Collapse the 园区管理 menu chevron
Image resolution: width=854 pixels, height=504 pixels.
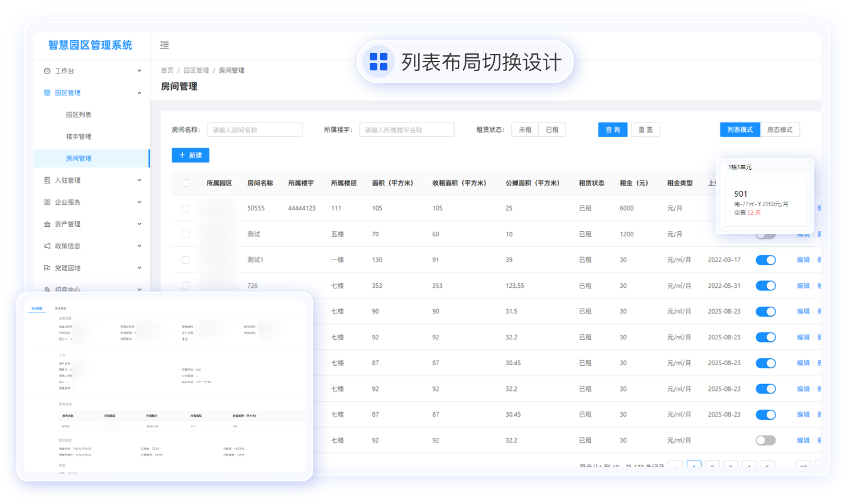click(140, 93)
